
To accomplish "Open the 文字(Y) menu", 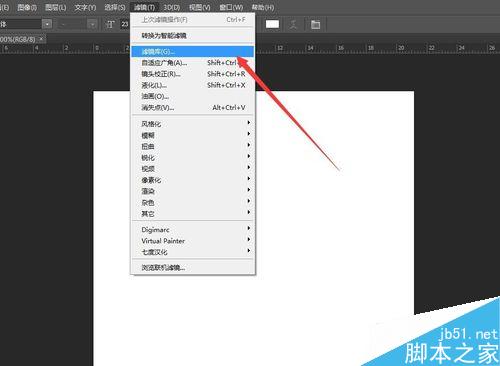I will [85, 7].
